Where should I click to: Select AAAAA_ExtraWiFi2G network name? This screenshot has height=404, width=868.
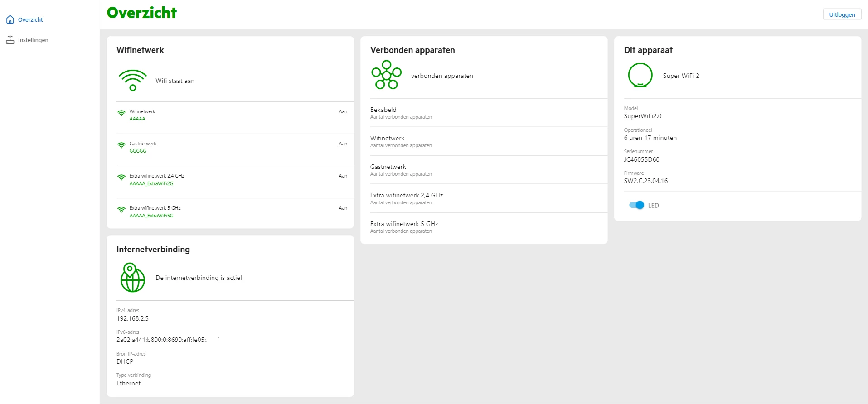coord(151,184)
